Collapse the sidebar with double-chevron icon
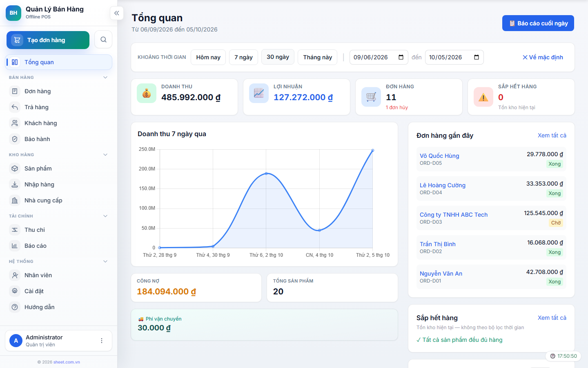 (117, 13)
